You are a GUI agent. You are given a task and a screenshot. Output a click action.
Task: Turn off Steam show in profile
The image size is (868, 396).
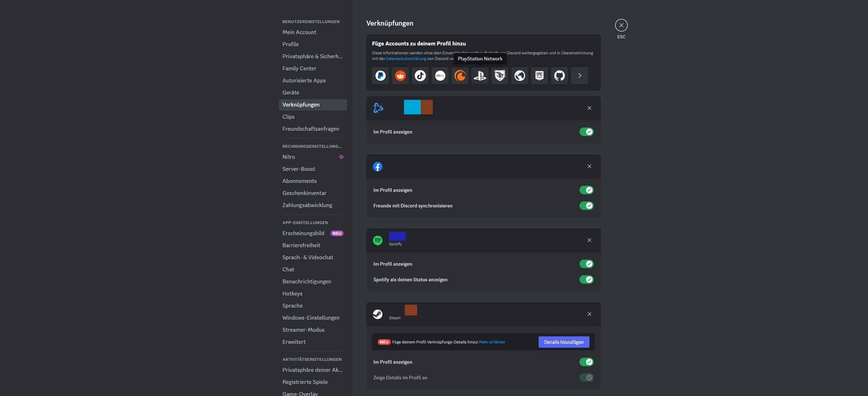click(x=586, y=362)
